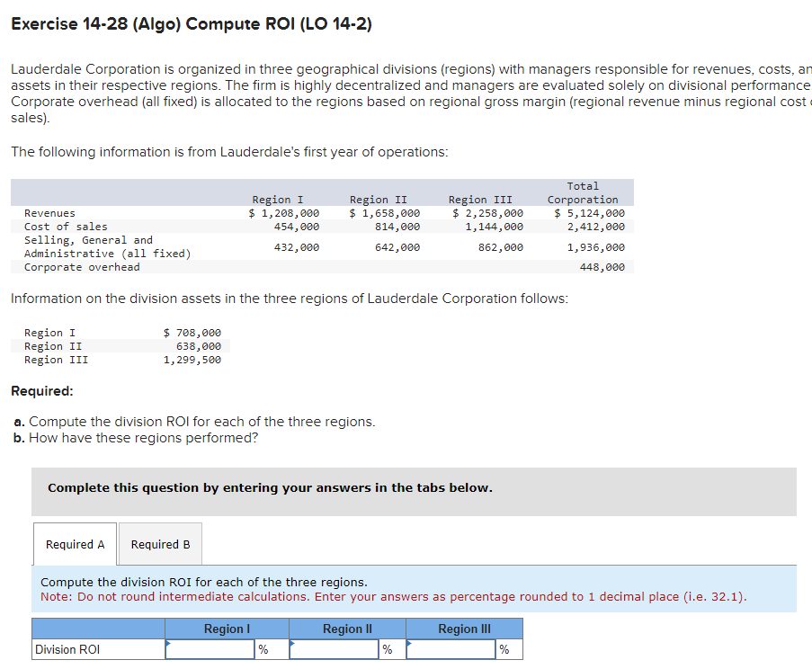Switch to the Required B tab
The image size is (812, 669).
pyautogui.click(x=160, y=544)
